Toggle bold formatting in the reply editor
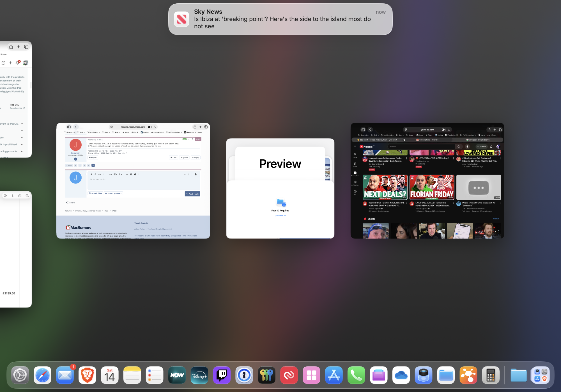This screenshot has width=561, height=392. pyautogui.click(x=91, y=174)
